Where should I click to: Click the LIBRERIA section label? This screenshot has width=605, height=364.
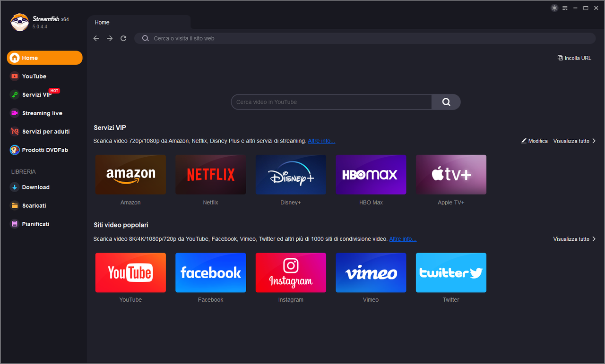click(24, 172)
